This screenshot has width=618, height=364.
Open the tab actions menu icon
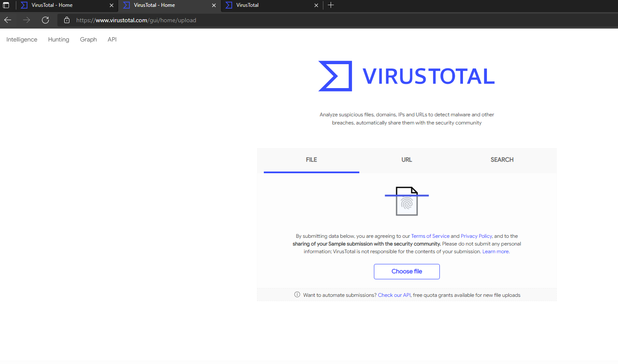(x=6, y=5)
